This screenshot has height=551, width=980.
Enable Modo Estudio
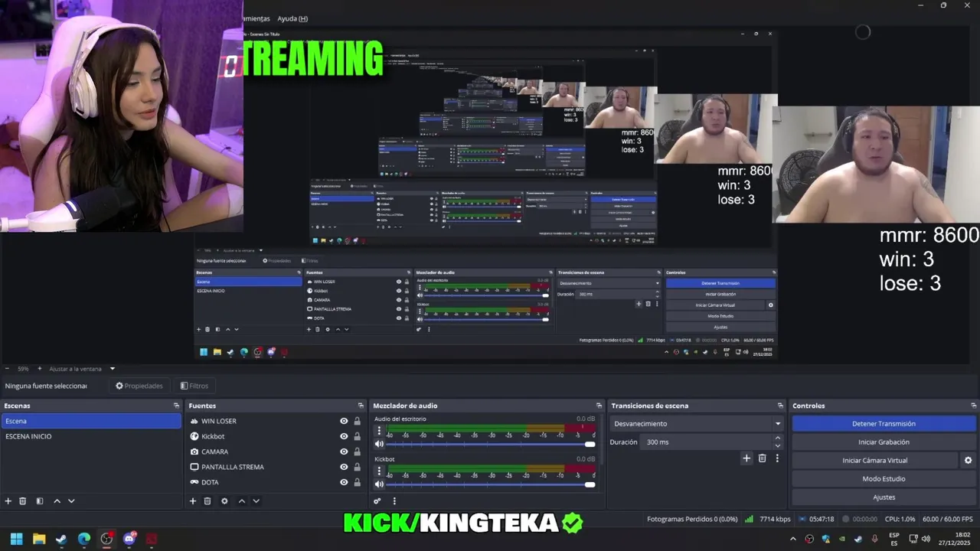884,479
